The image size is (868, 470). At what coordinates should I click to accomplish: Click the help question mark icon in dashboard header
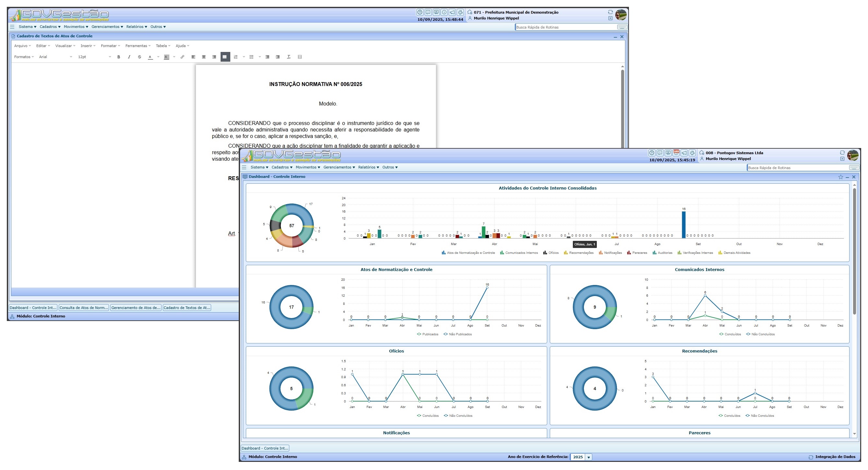(652, 153)
